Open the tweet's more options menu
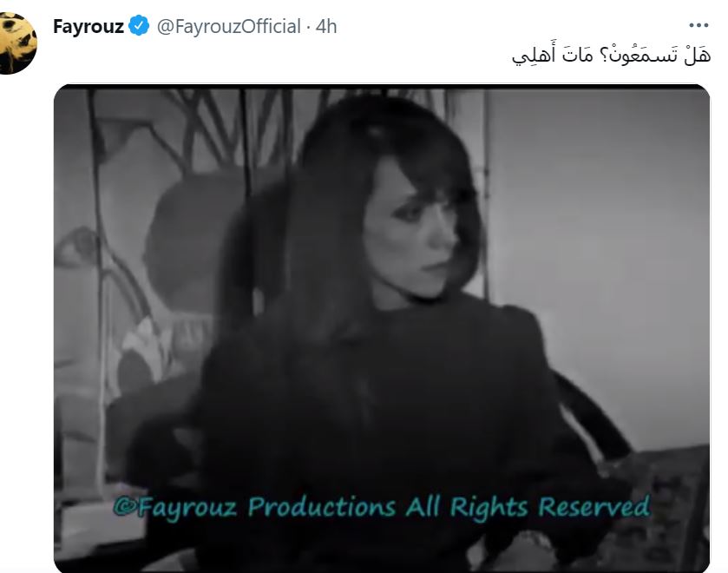 [x=698, y=25]
